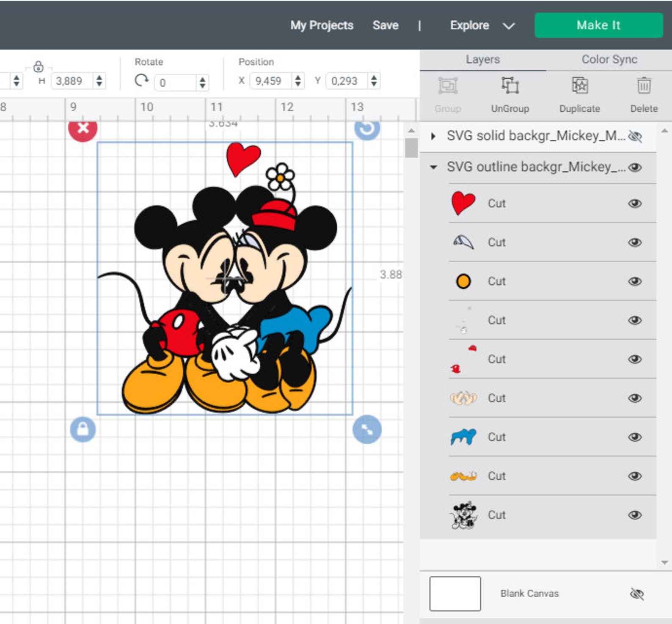Click the Mickey and Minnie image on canvas
The height and width of the screenshot is (624, 672).
point(225,278)
